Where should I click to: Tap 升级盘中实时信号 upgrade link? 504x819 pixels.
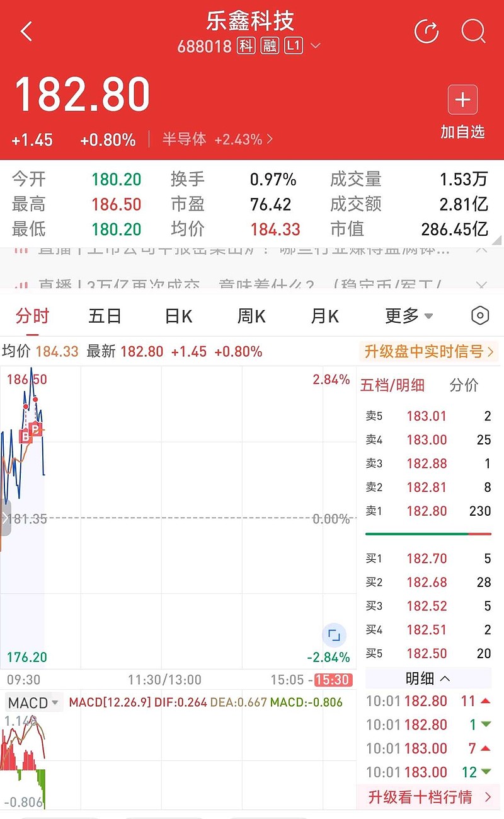tap(430, 351)
